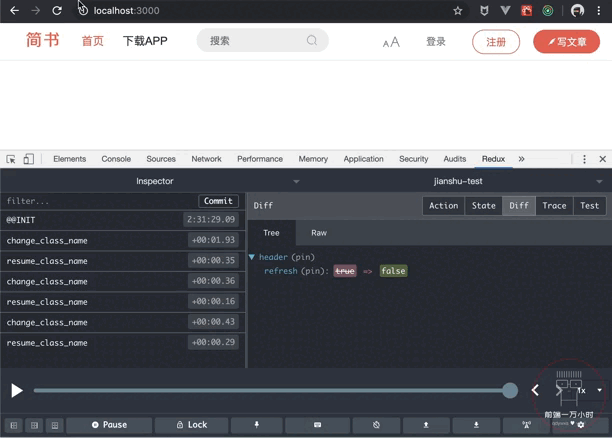Open 下载APP link
This screenshot has width=612, height=438.
145,41
